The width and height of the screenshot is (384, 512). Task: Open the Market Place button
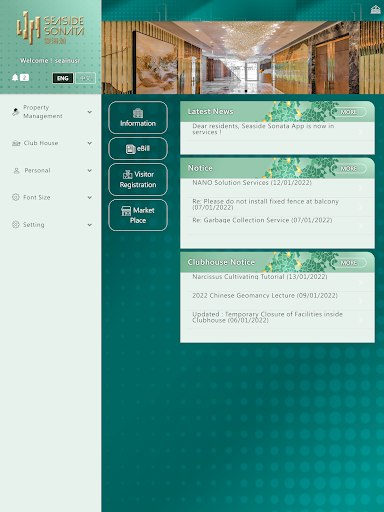point(138,215)
